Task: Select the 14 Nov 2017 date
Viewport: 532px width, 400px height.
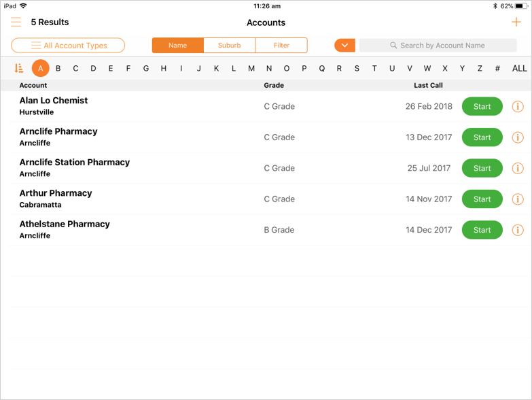Action: [429, 199]
